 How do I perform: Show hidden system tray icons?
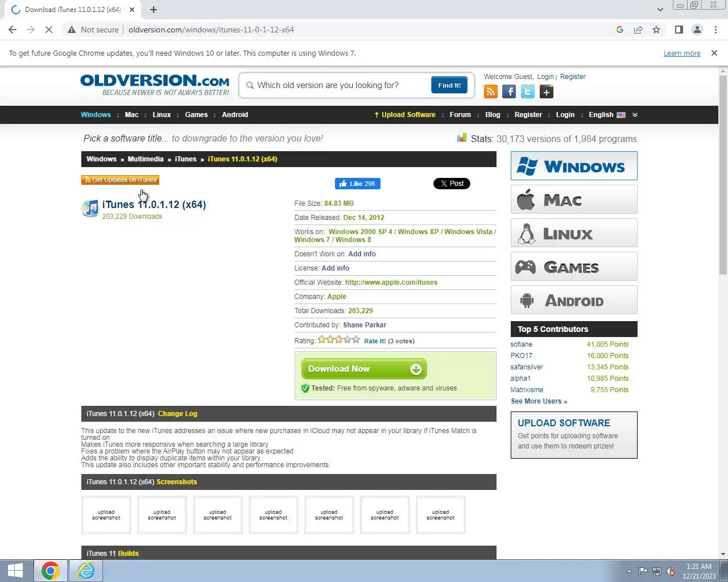(x=629, y=571)
